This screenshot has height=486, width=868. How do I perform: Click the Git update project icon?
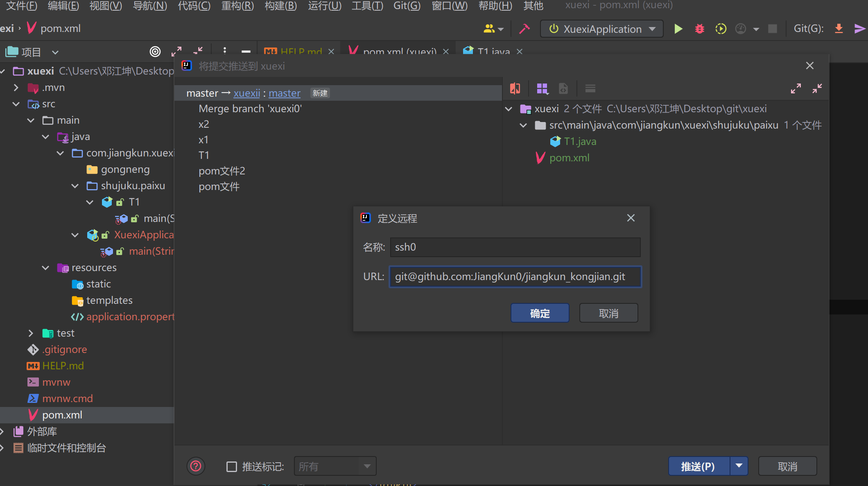[839, 29]
